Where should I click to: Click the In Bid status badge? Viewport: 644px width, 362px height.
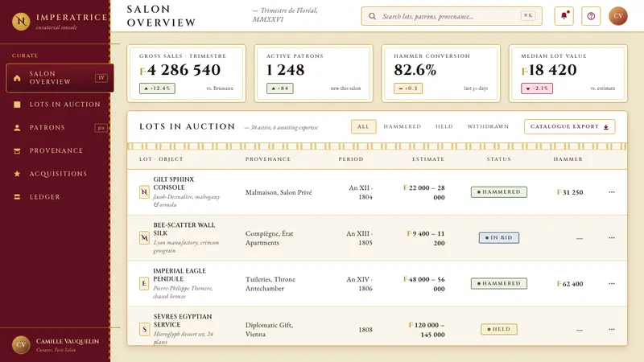[499, 237]
